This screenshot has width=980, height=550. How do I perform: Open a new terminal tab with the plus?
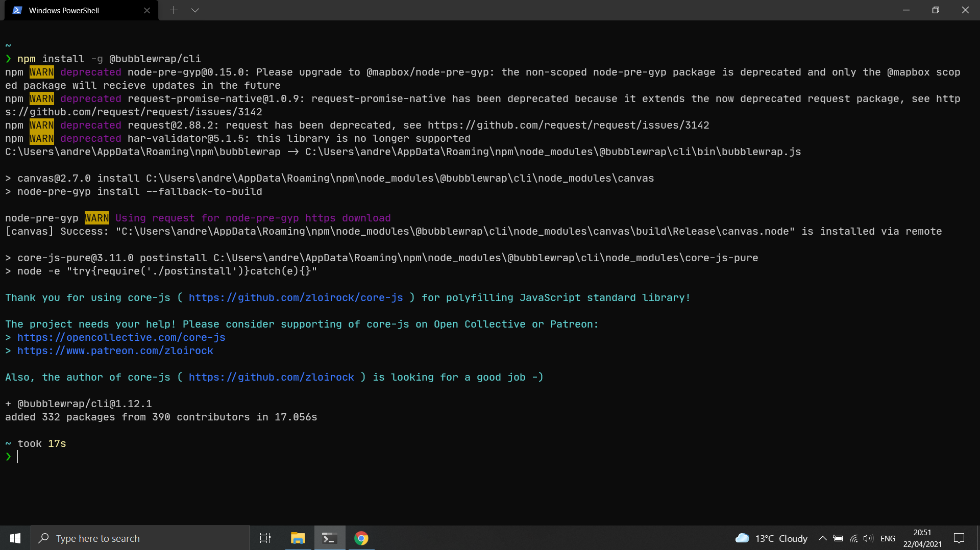174,10
